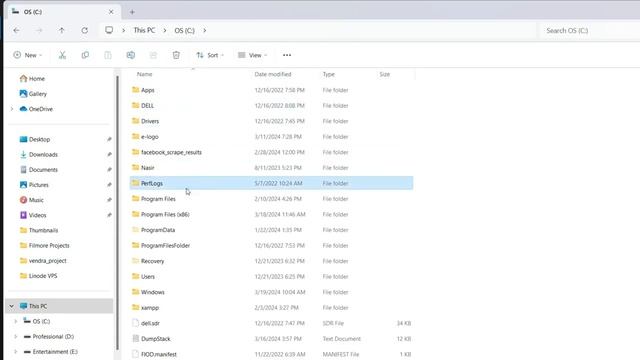Screen dimensions: 640x360
Task: Select the Windows folder
Action: pyautogui.click(x=271, y=292)
